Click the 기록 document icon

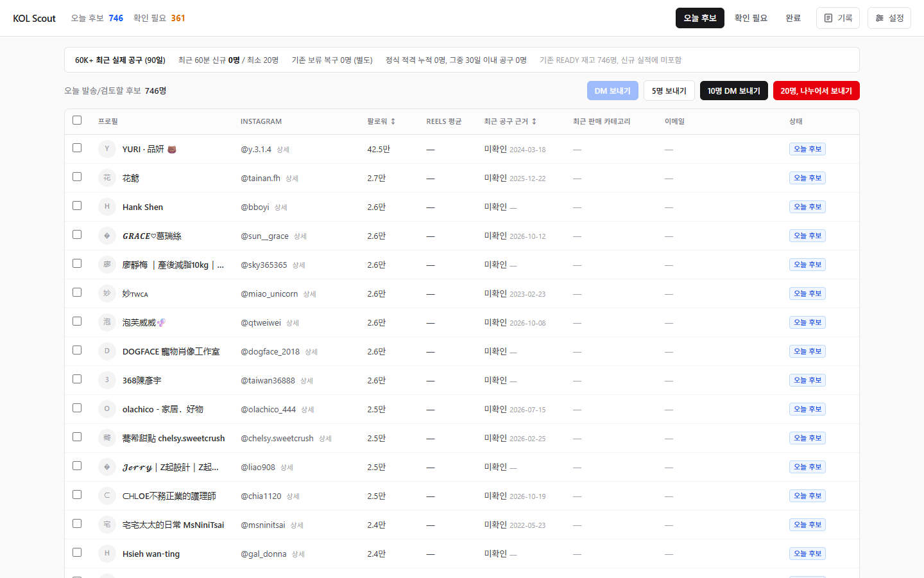[x=828, y=18]
